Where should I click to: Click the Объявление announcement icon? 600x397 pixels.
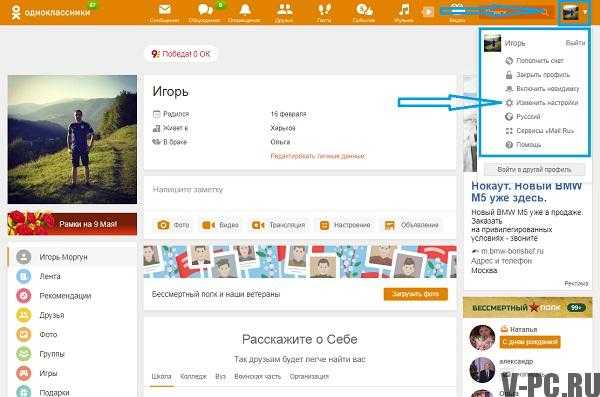coord(390,225)
